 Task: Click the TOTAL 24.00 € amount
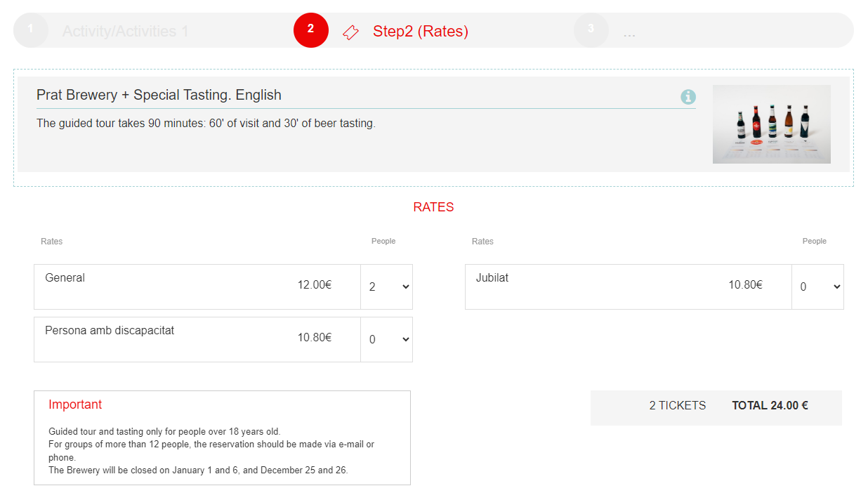[770, 406]
